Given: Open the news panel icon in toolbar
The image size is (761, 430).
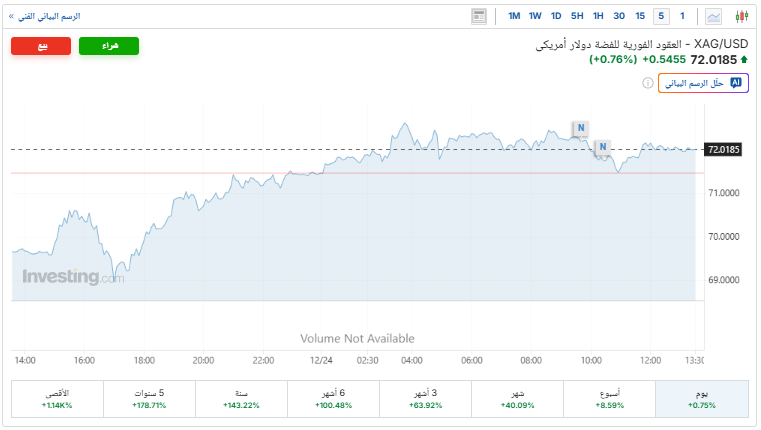Looking at the screenshot, I should pos(479,16).
